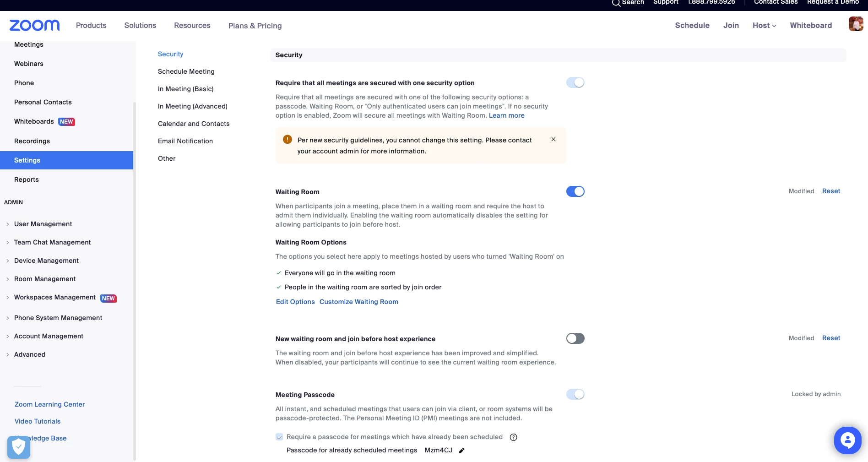Expand Device Management

tap(46, 261)
